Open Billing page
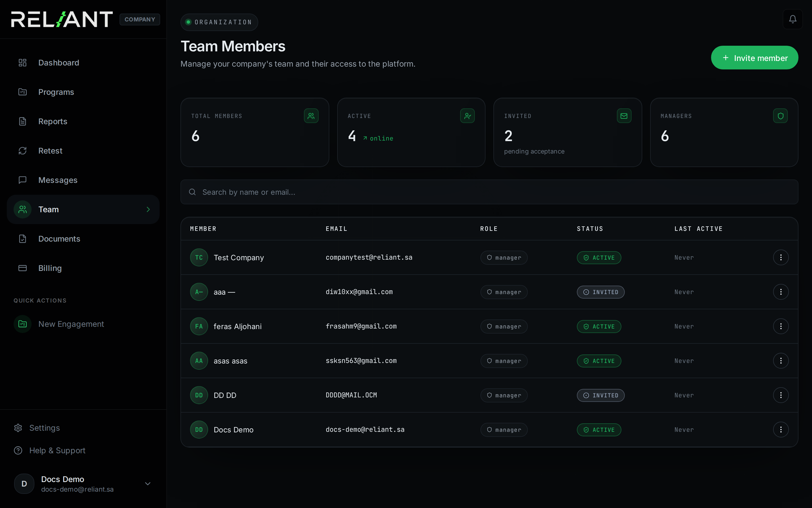This screenshot has width=812, height=508. 83,268
